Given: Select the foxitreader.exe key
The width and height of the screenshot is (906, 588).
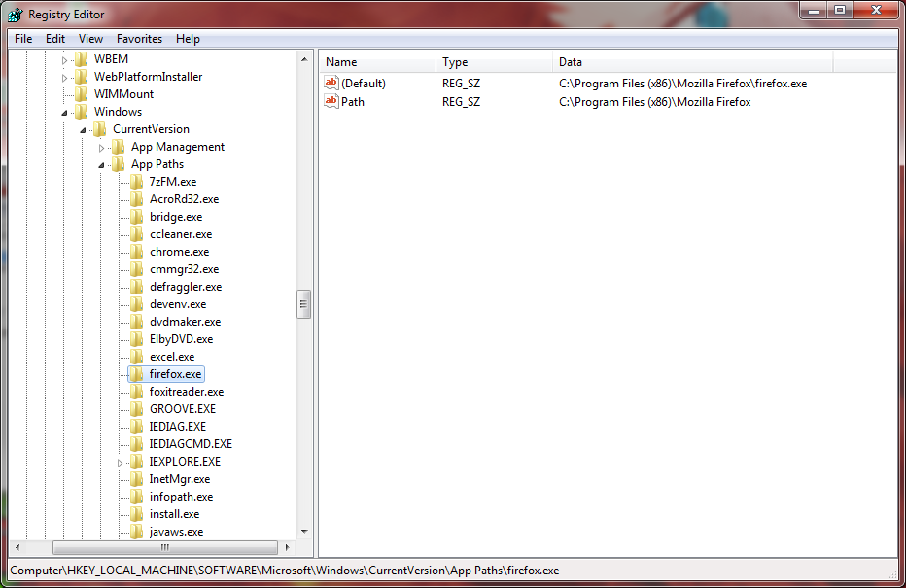Looking at the screenshot, I should 186,392.
